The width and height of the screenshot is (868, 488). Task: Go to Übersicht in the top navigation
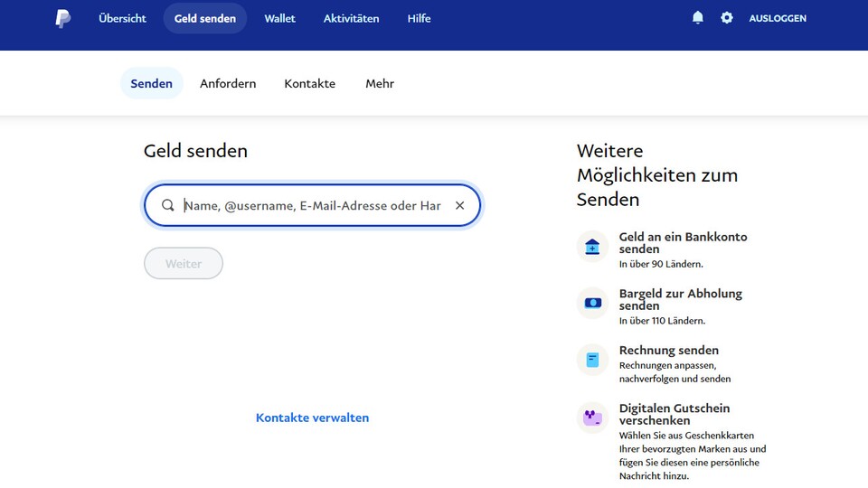tap(122, 18)
